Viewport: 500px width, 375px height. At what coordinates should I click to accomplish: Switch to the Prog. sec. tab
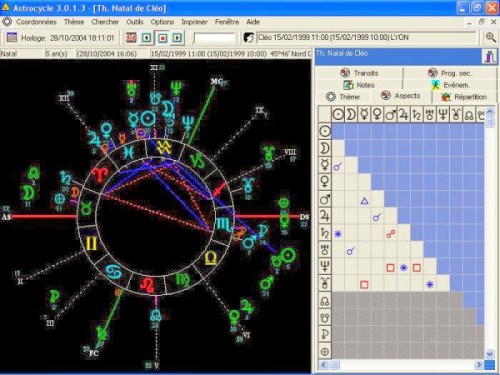point(450,73)
